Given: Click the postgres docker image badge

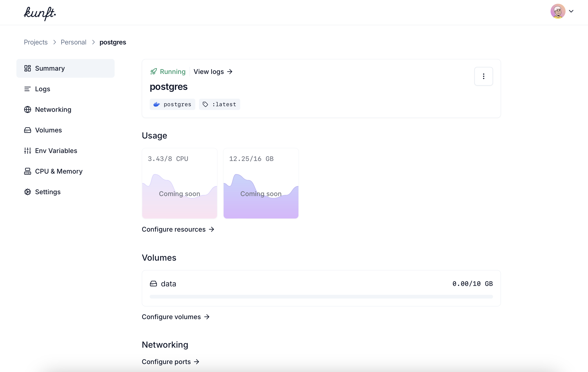Looking at the screenshot, I should (172, 104).
